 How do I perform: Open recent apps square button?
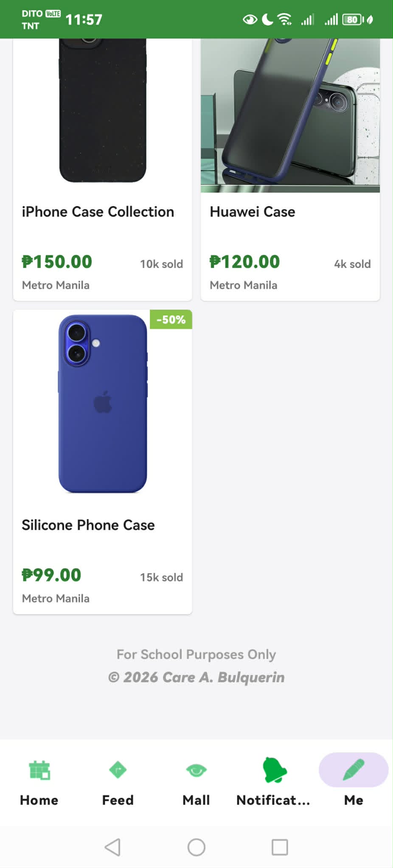(x=280, y=847)
